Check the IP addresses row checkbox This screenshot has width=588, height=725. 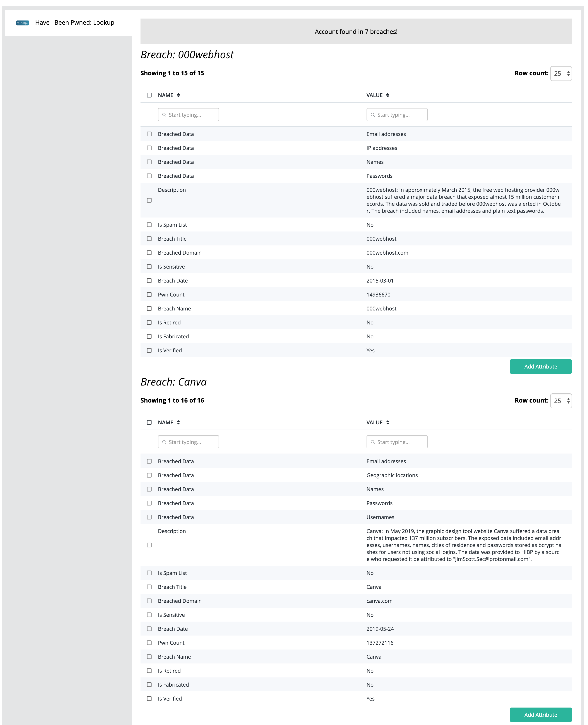149,148
